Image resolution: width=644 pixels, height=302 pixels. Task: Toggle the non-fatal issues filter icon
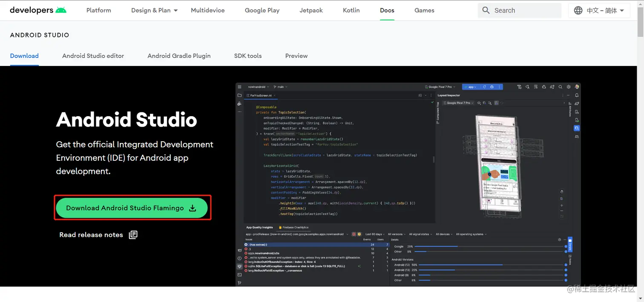click(359, 234)
